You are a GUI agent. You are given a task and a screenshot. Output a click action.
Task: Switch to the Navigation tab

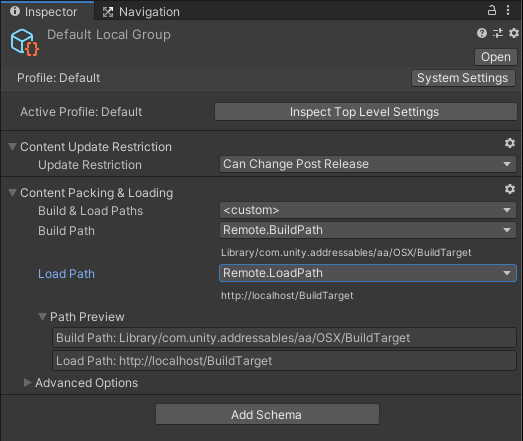point(141,12)
